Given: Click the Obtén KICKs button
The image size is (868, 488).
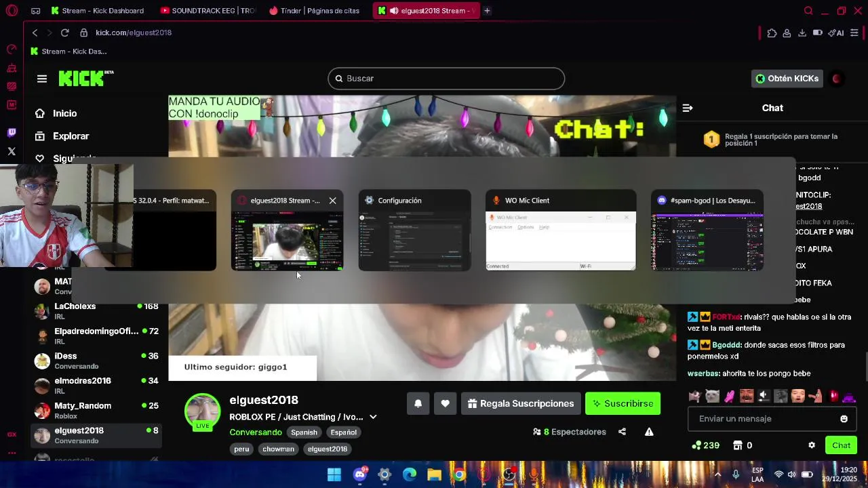Looking at the screenshot, I should [787, 79].
